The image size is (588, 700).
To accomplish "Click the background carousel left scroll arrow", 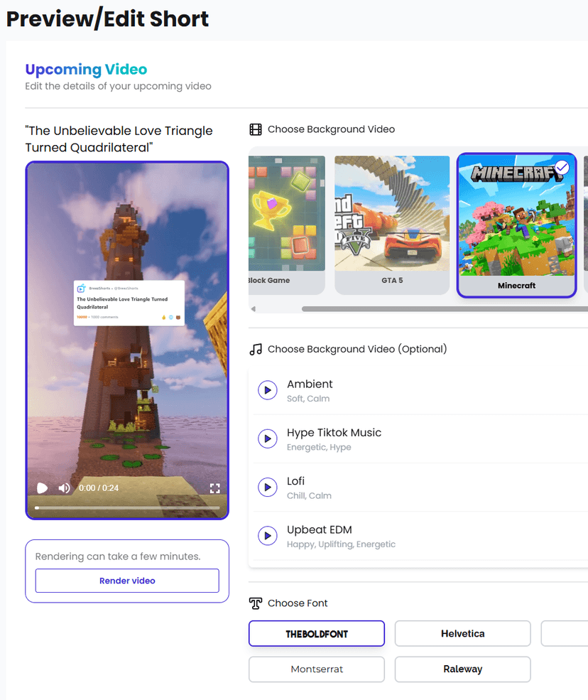I will point(254,309).
